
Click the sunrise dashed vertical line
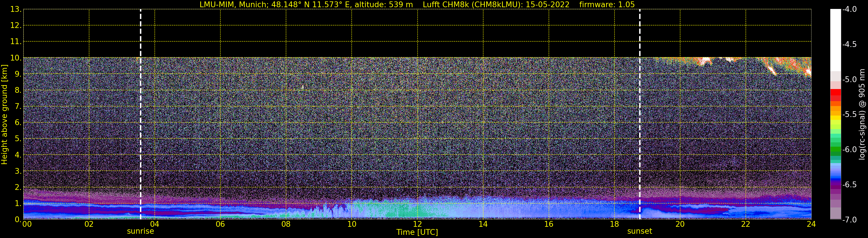coord(140,114)
